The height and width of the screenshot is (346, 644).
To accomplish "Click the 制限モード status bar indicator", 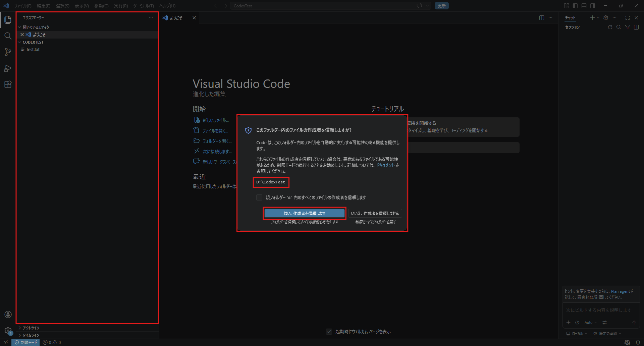I will pos(26,342).
